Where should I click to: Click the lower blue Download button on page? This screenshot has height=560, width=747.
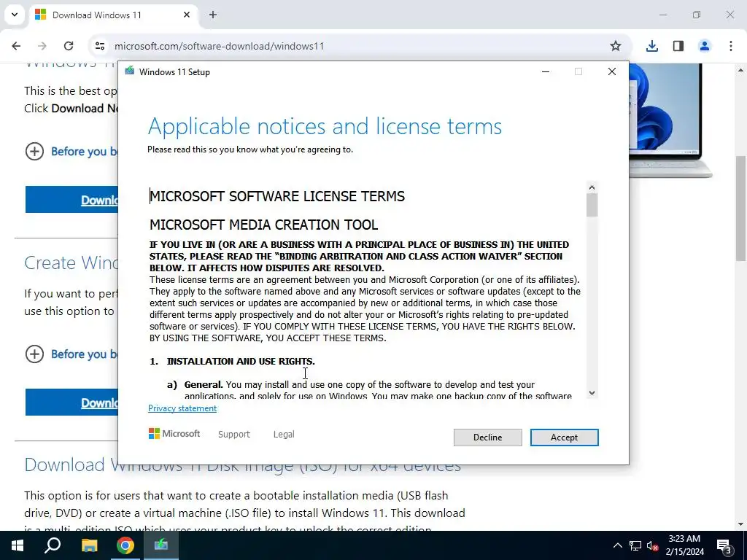coord(71,402)
